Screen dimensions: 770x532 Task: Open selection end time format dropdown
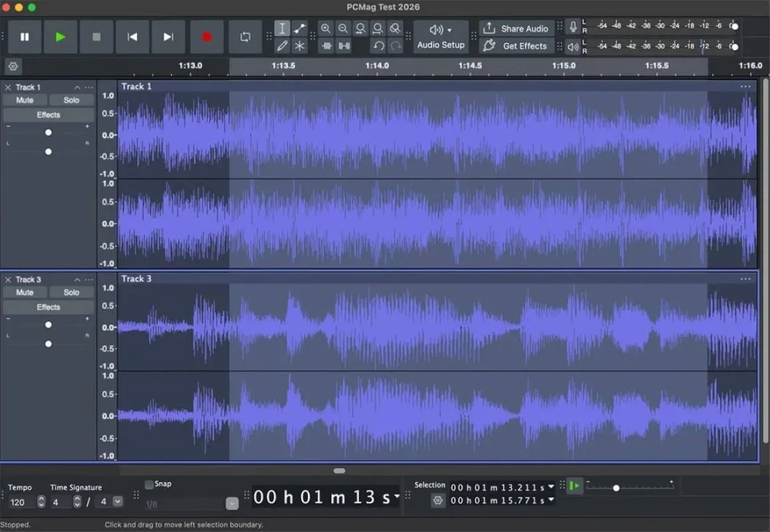(551, 499)
